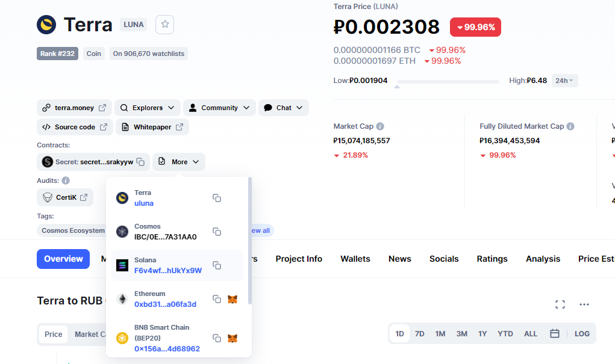The width and height of the screenshot is (615, 364).
Task: Select the Price chart view
Action: pos(54,335)
